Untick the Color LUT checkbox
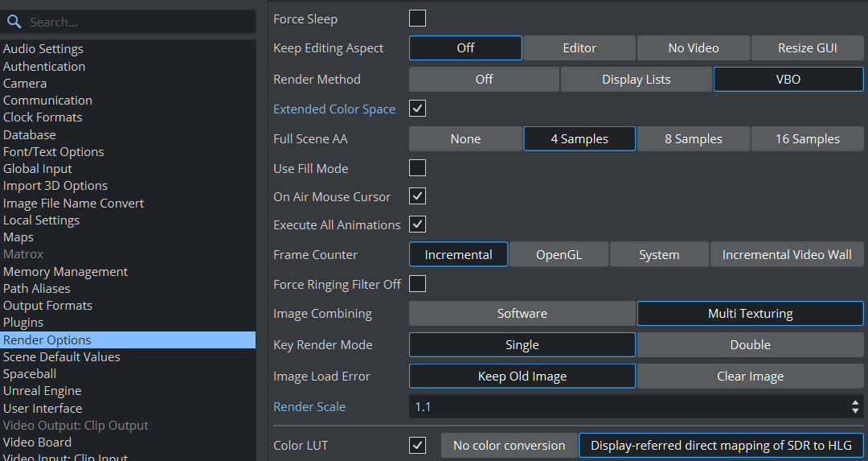Viewport: 868px width, 461px height. click(x=418, y=445)
